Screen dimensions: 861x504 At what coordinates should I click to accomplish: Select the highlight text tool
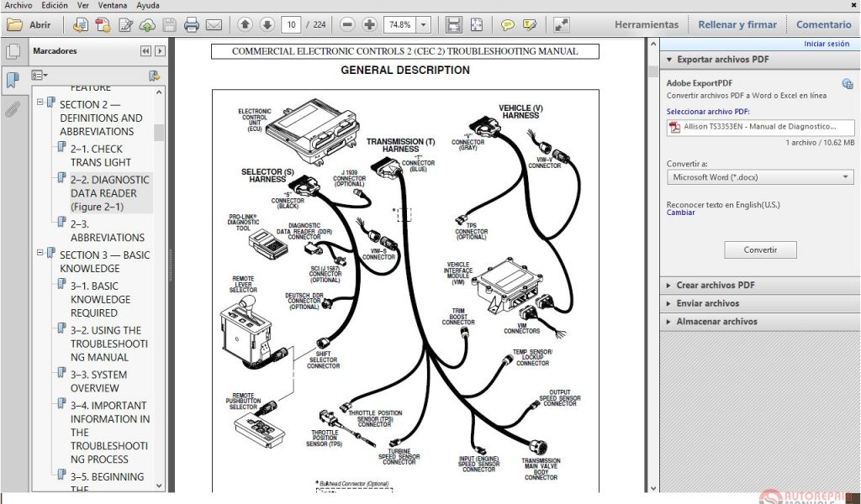(530, 25)
